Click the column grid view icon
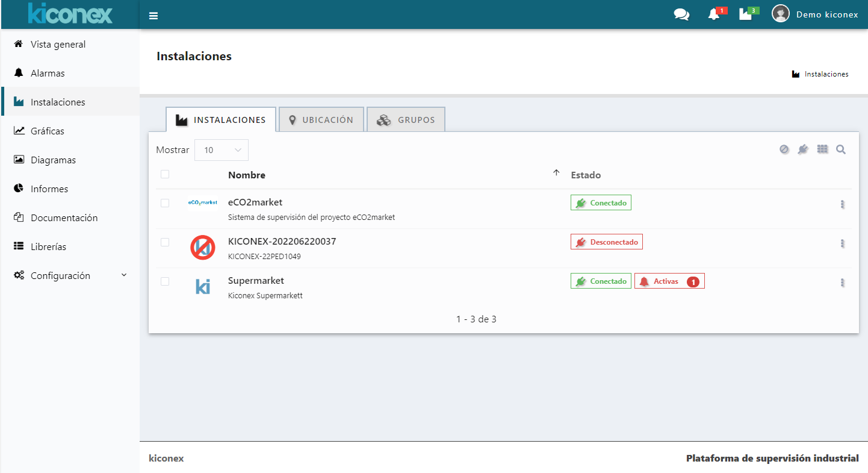This screenshot has height=473, width=868. click(822, 149)
